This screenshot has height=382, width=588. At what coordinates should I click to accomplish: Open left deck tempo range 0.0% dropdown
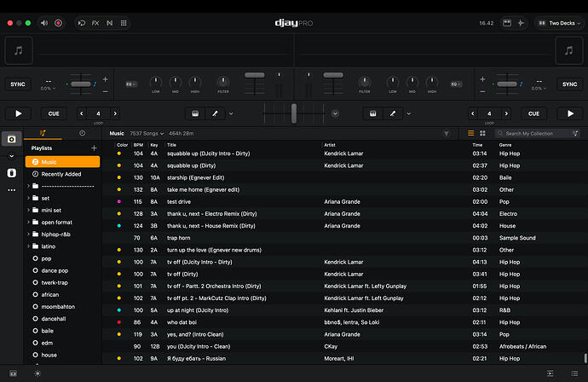48,89
